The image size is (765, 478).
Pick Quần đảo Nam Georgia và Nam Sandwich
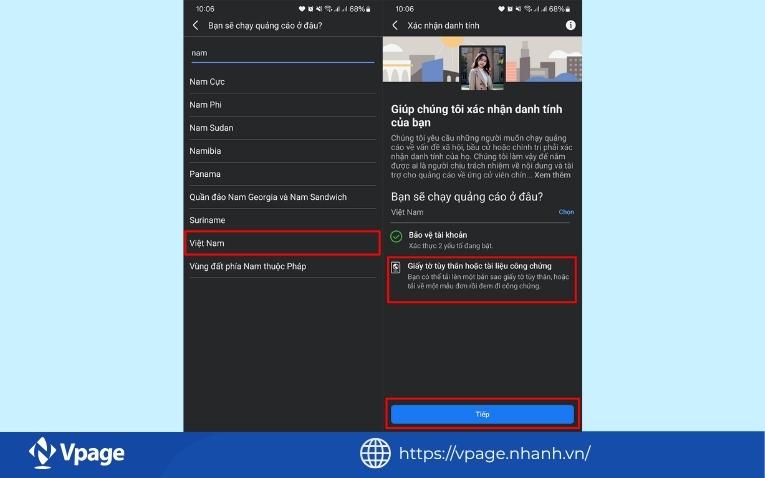pos(268,197)
